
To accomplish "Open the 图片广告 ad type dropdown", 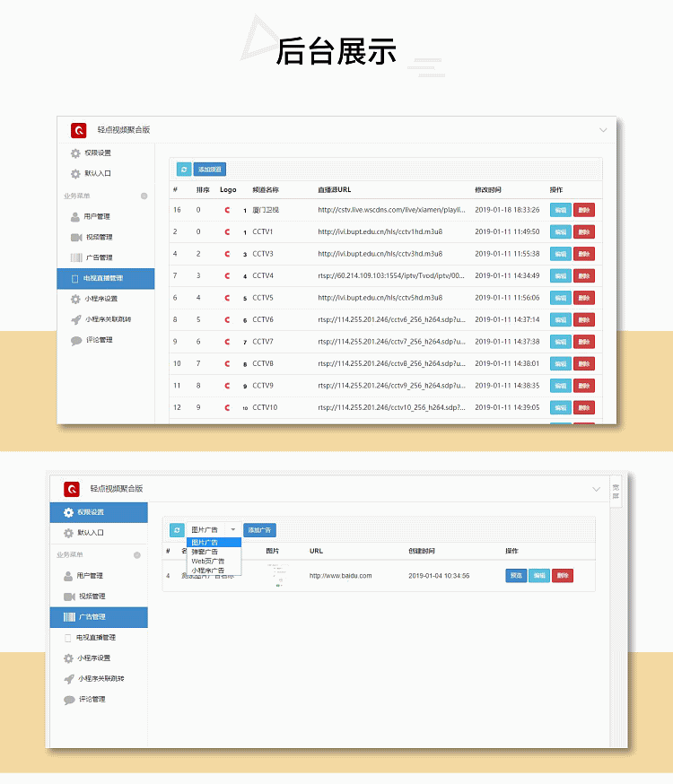I will [213, 530].
